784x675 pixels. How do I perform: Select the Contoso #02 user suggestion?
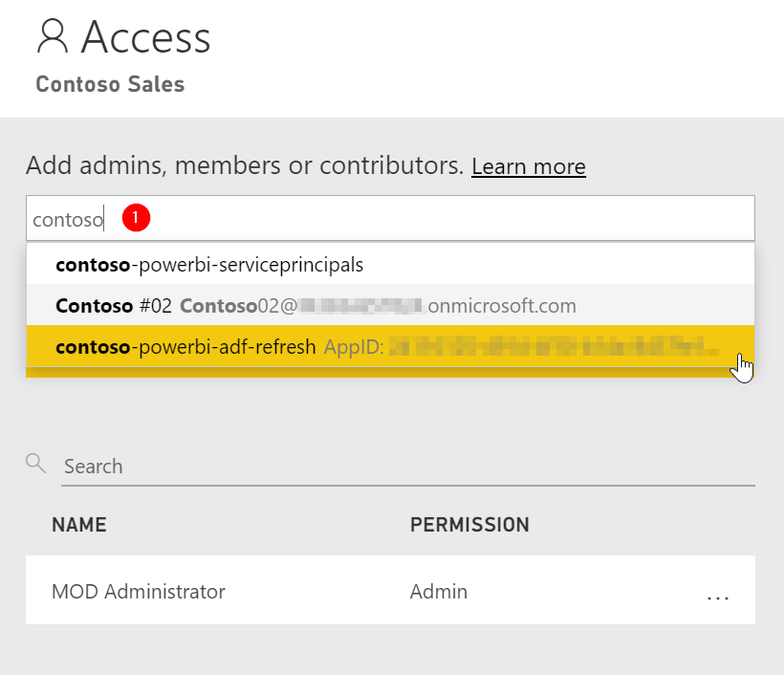click(390, 305)
